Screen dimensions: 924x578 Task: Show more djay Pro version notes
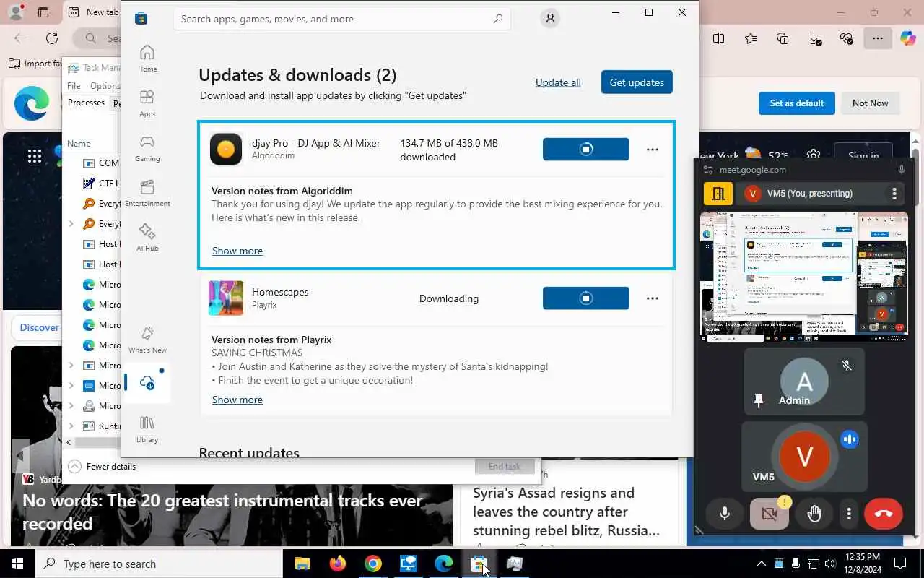(237, 251)
